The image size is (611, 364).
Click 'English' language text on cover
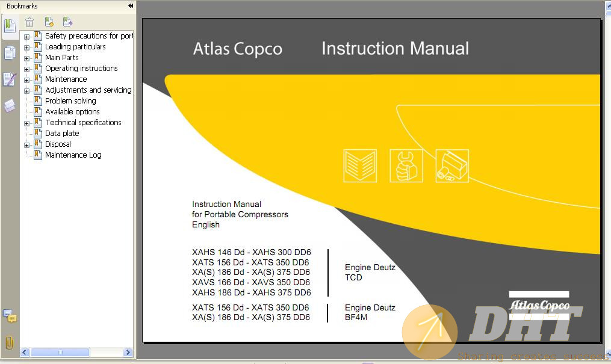point(206,224)
